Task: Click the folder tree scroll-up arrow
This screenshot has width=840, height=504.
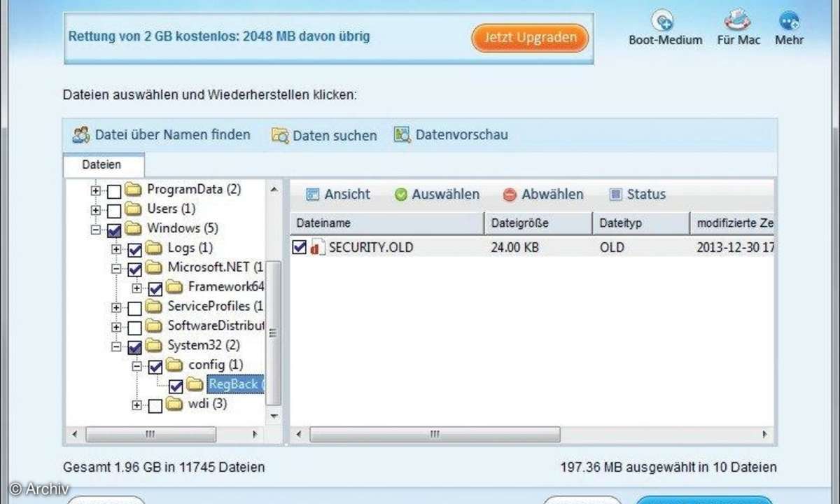Action: 274,188
